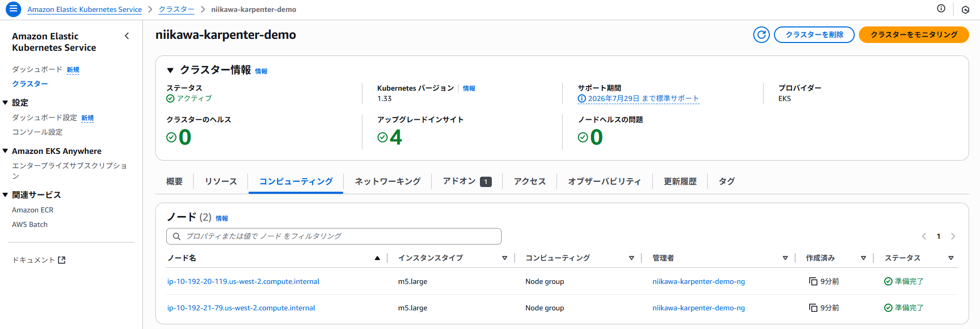Open クラスター in sidebar

click(30, 84)
